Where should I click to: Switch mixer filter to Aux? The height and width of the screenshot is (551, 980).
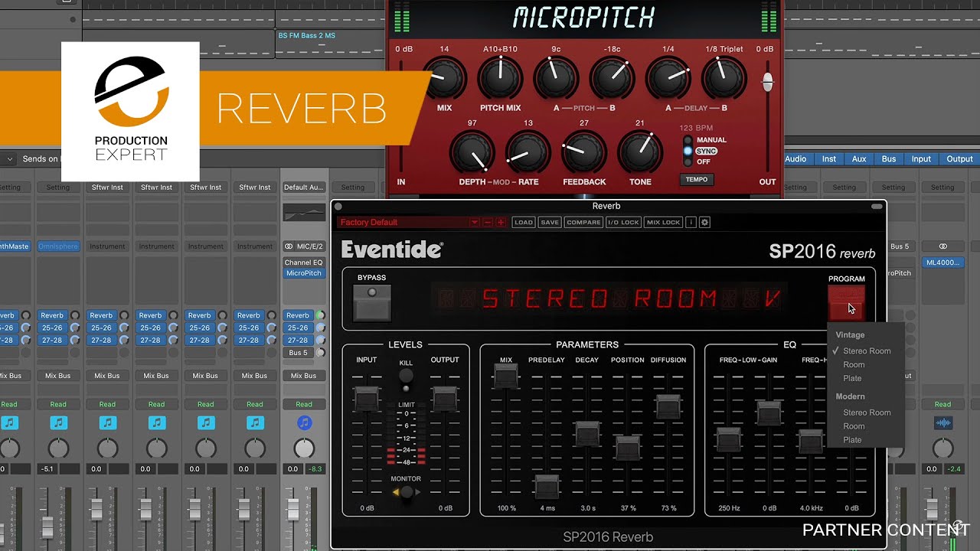click(x=859, y=159)
